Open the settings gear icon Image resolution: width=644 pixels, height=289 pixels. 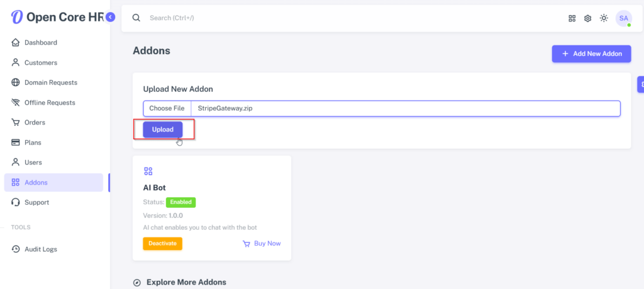coord(588,18)
